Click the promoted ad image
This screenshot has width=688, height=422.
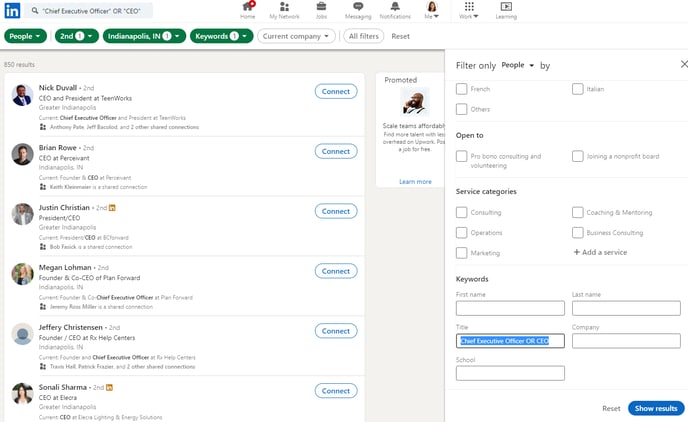415,101
